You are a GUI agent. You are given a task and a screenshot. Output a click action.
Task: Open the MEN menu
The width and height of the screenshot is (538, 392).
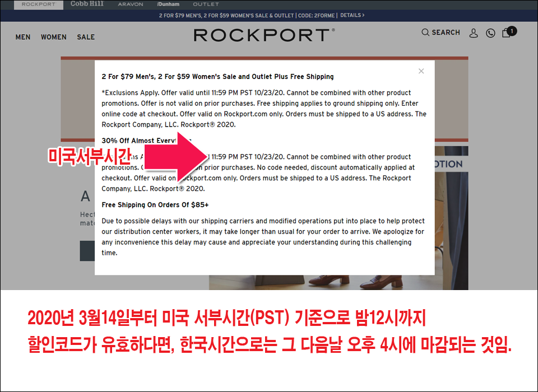(x=23, y=37)
